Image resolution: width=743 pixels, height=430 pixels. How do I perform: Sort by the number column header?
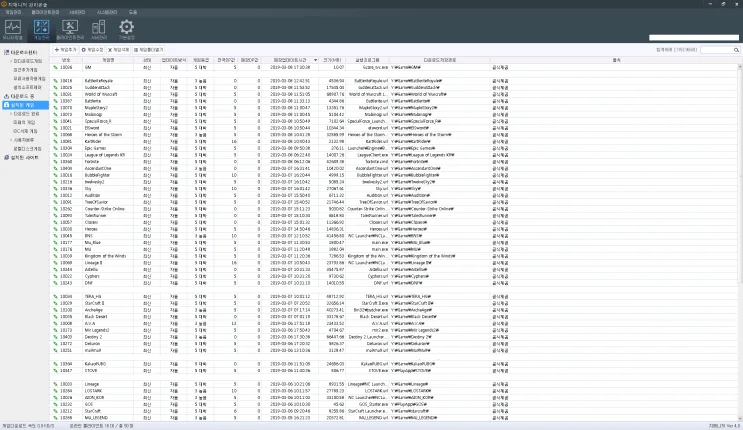[x=66, y=60]
